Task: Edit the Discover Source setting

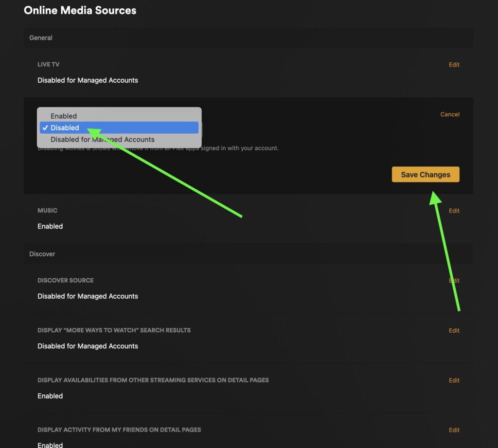Action: click(x=454, y=281)
